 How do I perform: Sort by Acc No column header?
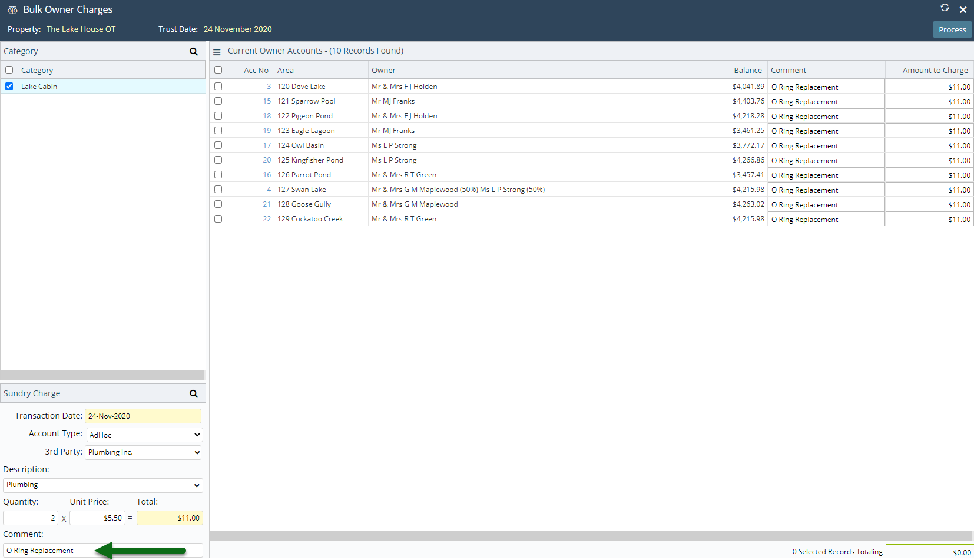click(256, 70)
